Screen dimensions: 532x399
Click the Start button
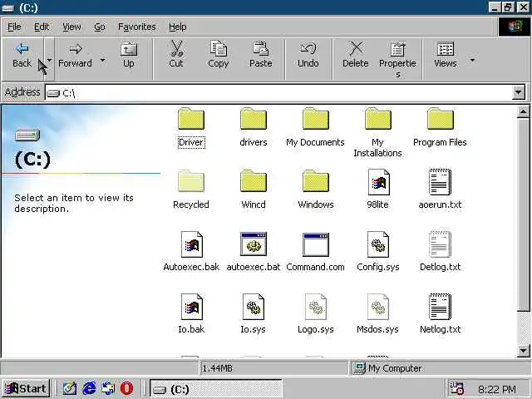26,388
